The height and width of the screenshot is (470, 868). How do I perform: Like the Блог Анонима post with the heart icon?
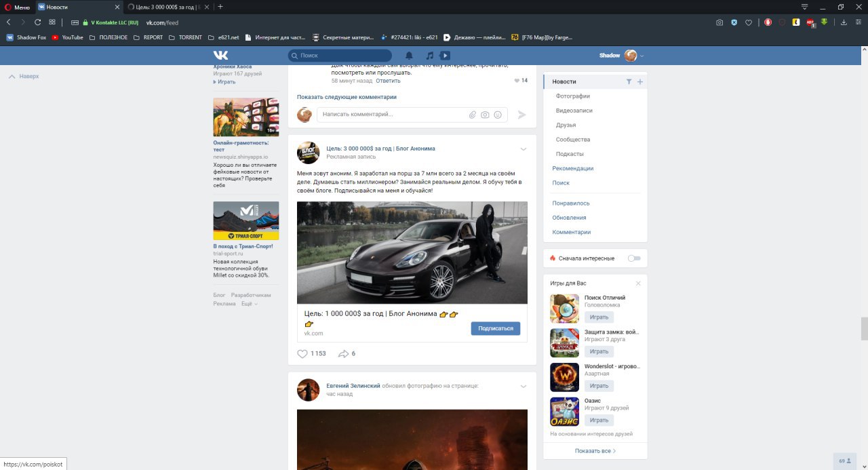click(302, 353)
